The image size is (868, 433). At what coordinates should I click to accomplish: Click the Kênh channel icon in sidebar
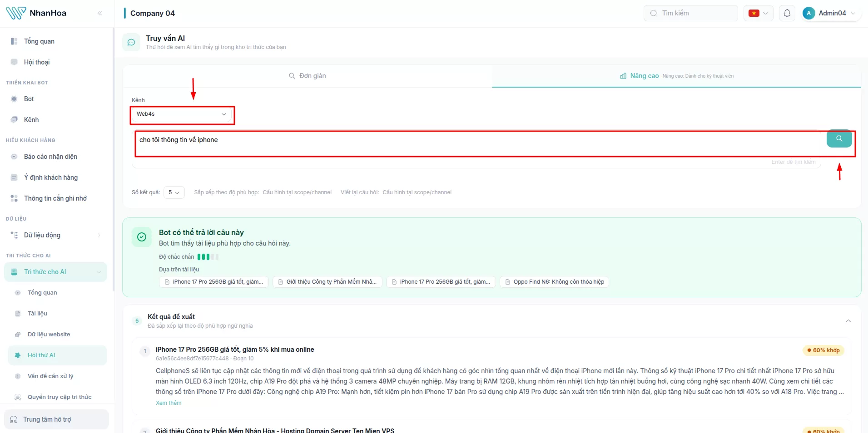(14, 120)
